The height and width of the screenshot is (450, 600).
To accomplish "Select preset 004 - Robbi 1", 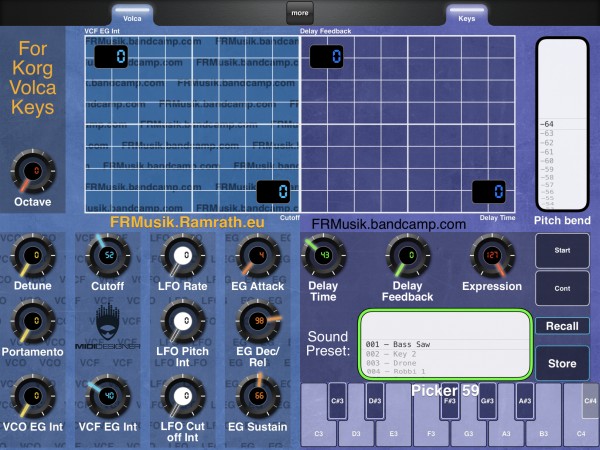I will 445,371.
